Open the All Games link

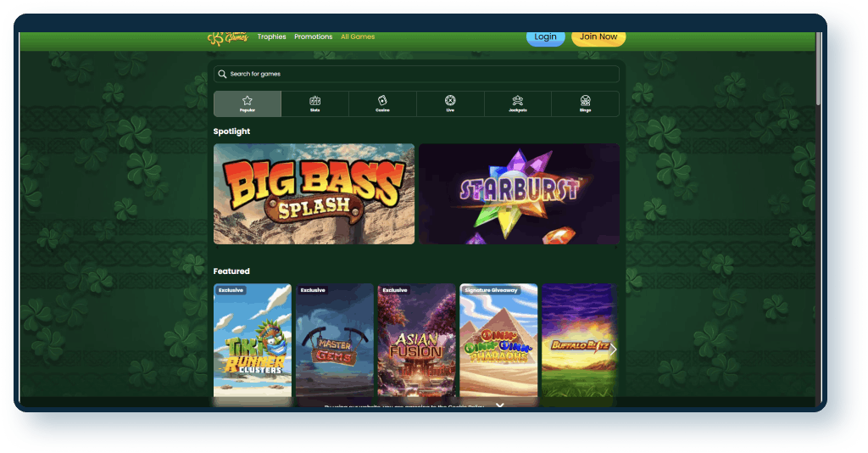coord(358,36)
